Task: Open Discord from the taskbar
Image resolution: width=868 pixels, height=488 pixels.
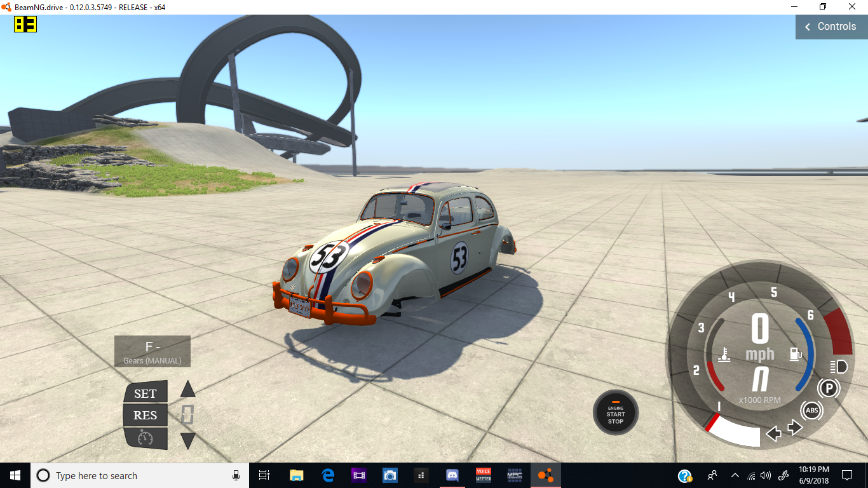Action: [x=452, y=475]
